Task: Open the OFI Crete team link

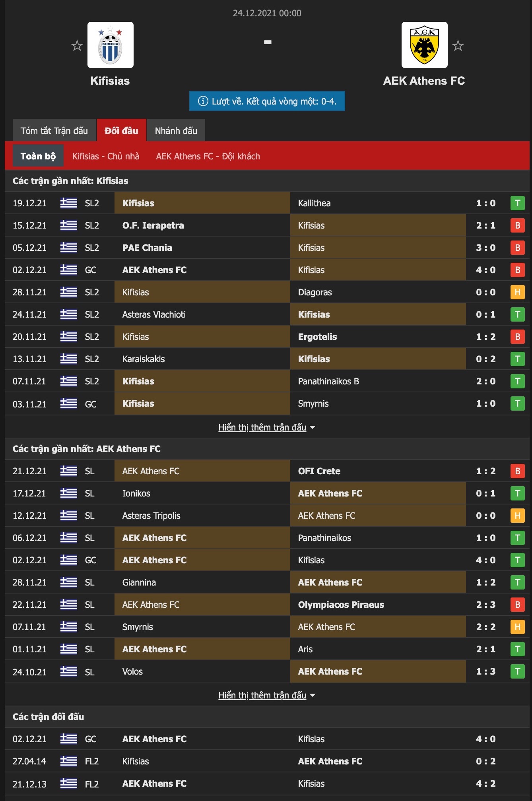Action: [319, 471]
